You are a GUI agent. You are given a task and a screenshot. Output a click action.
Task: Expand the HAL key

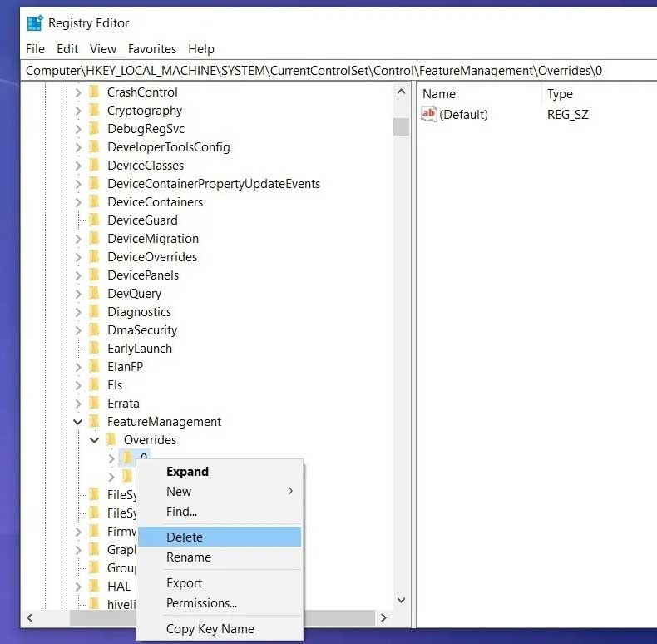point(78,586)
